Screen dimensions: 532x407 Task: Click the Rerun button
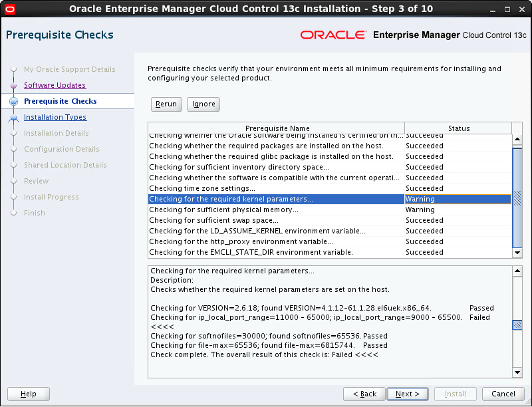tap(166, 104)
